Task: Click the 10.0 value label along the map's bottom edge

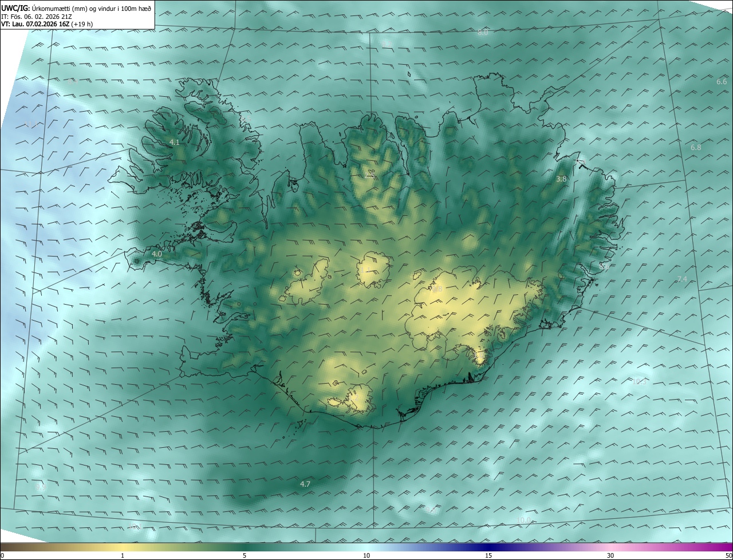Action: click(x=524, y=520)
